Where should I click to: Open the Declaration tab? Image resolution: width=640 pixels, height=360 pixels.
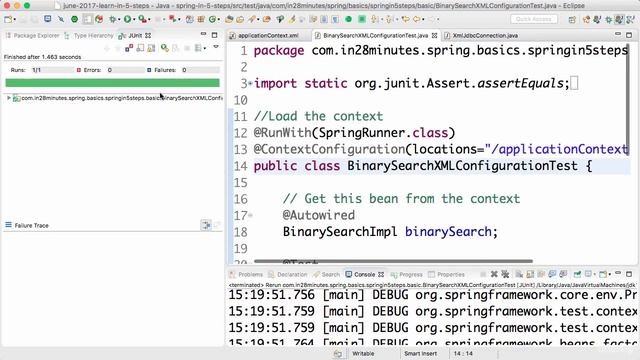click(x=288, y=275)
